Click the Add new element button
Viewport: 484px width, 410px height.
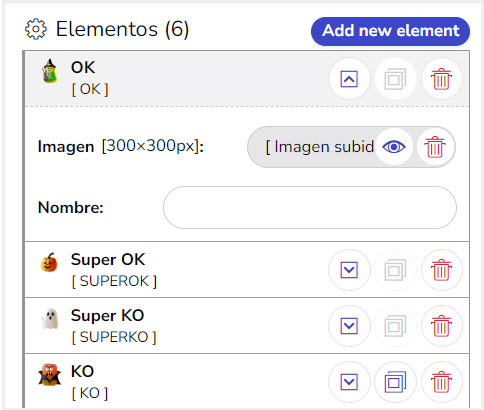[390, 31]
